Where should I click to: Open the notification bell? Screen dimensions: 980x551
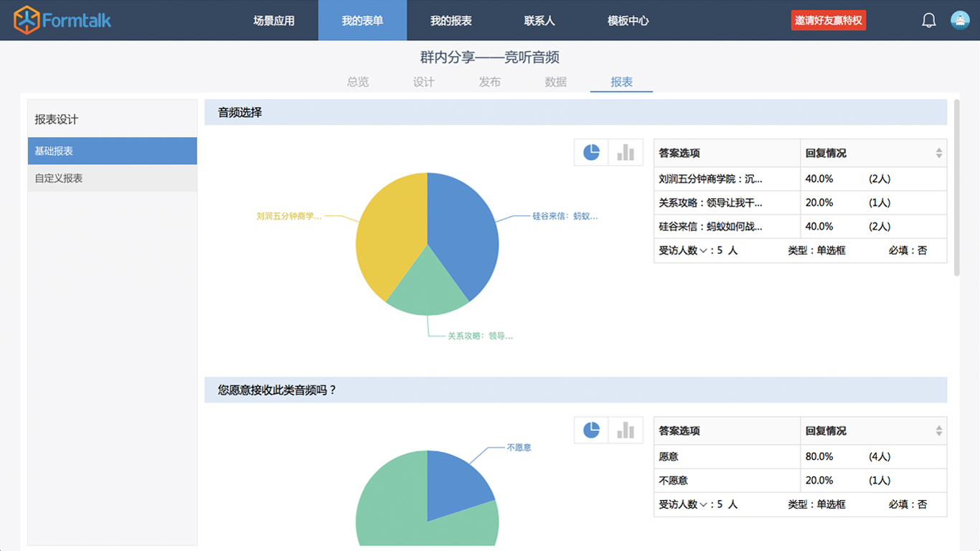coord(928,20)
